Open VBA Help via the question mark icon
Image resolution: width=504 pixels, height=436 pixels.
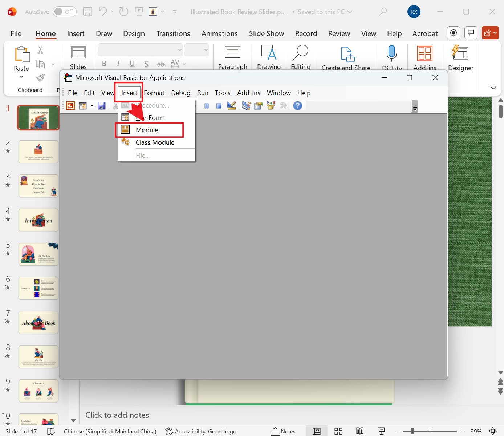pyautogui.click(x=298, y=106)
